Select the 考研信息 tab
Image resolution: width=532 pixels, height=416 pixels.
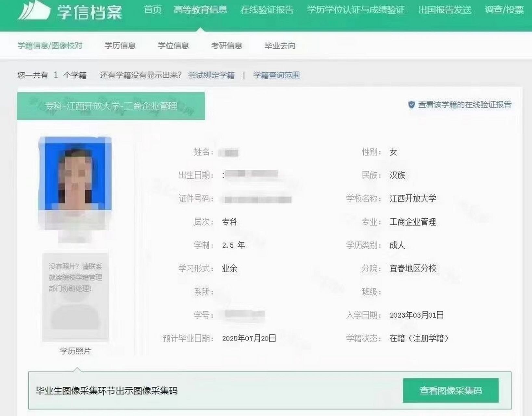(227, 46)
